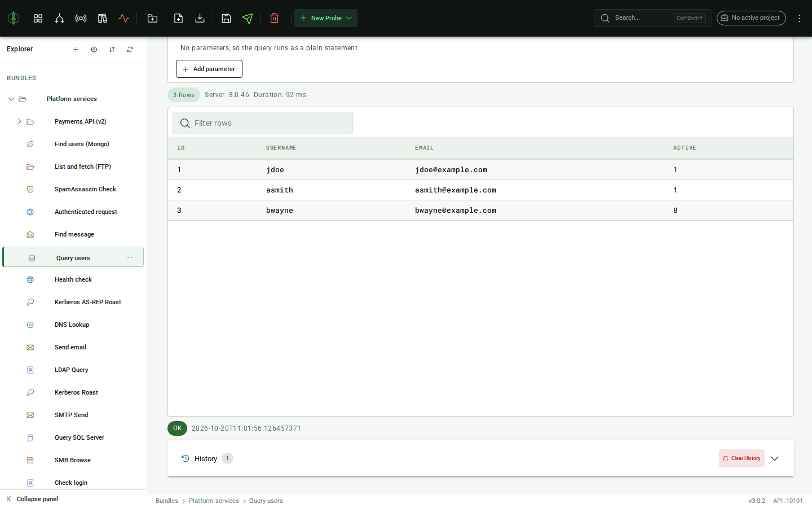The width and height of the screenshot is (812, 508).
Task: Click the import download icon
Action: [200, 18]
